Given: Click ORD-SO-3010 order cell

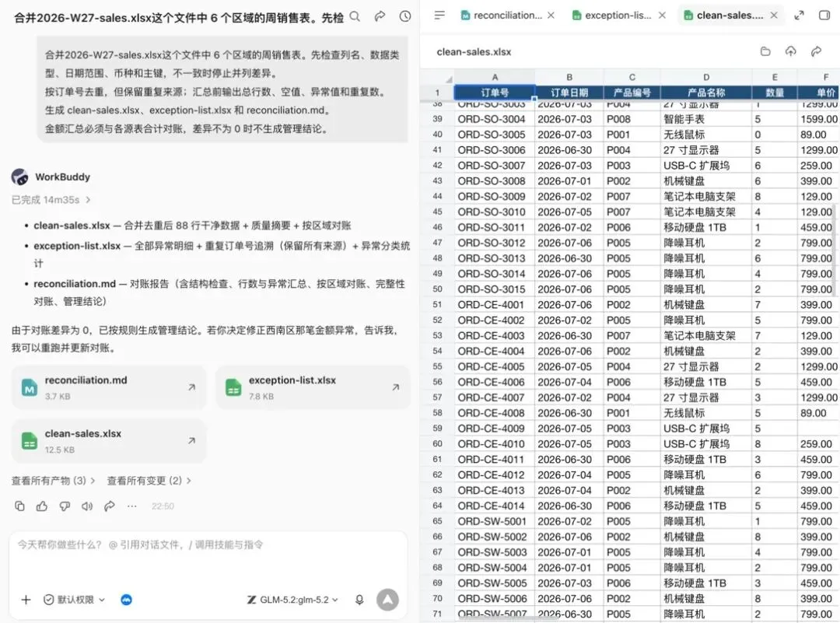Looking at the screenshot, I should coord(495,212).
